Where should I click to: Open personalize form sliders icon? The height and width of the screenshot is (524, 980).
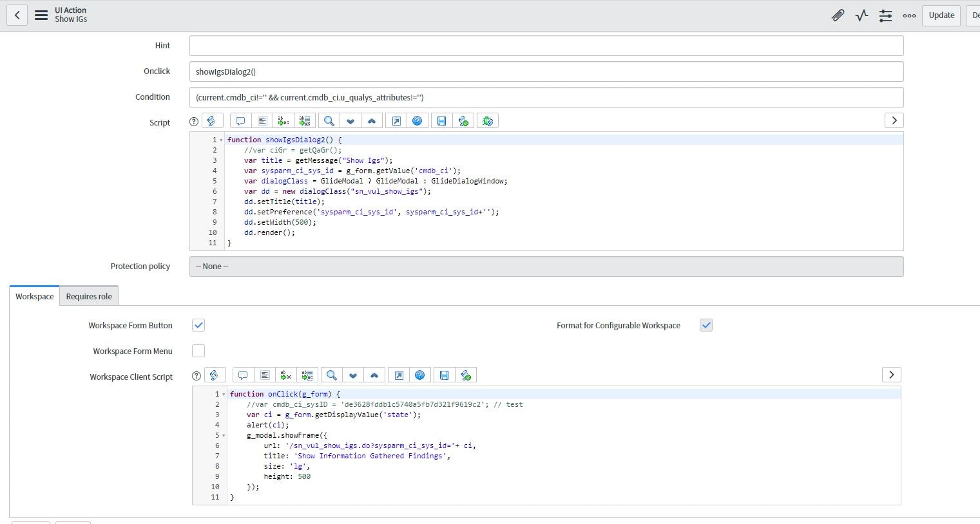coord(885,15)
